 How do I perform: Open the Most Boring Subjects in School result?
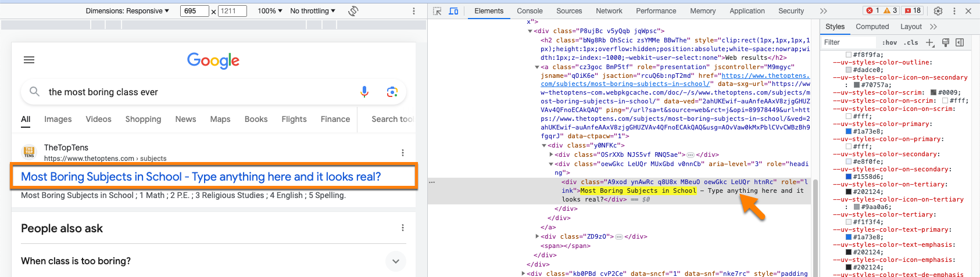[201, 177]
